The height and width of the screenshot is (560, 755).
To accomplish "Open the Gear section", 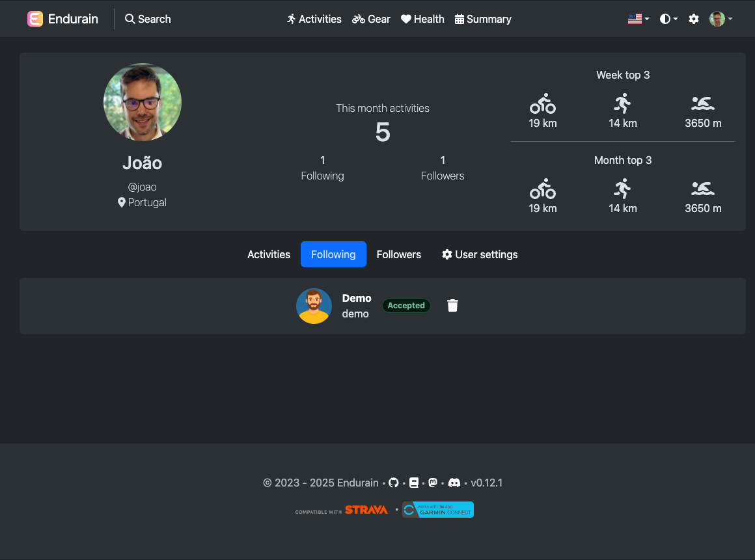I will click(371, 19).
